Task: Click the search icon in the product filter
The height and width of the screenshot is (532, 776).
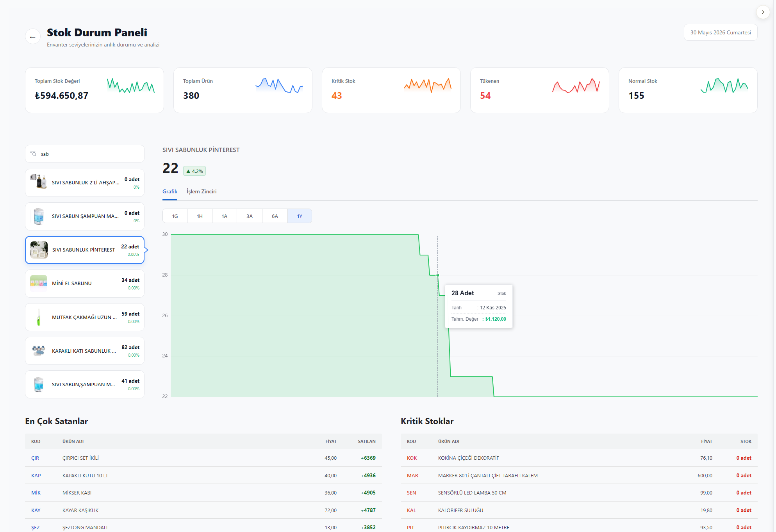Action: 33,154
